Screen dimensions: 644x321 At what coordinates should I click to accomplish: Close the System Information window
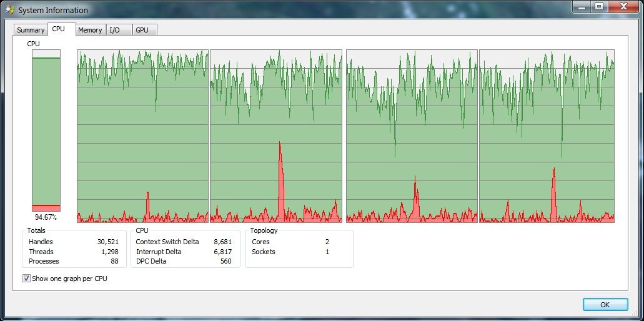623,6
